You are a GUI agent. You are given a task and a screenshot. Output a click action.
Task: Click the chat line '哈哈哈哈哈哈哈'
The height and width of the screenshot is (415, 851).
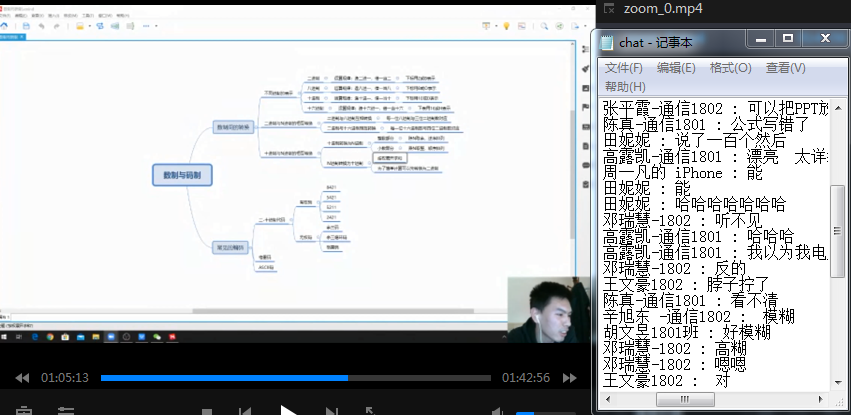pyautogui.click(x=730, y=205)
